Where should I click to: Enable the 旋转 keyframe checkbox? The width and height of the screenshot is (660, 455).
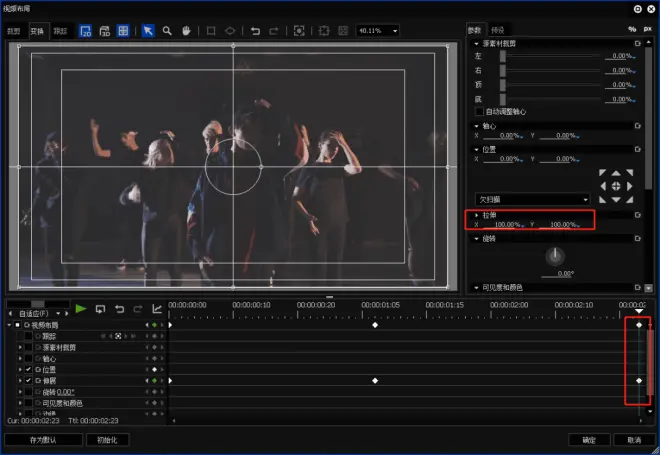point(28,392)
